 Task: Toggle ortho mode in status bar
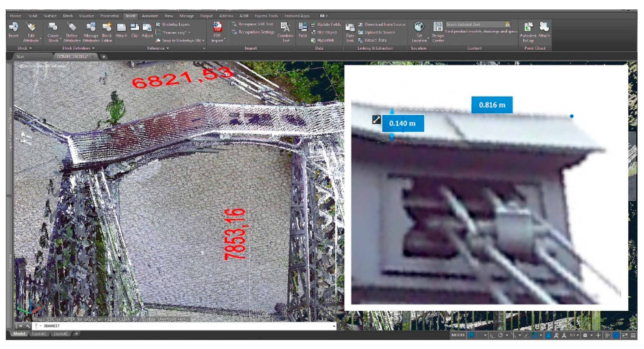(x=492, y=335)
